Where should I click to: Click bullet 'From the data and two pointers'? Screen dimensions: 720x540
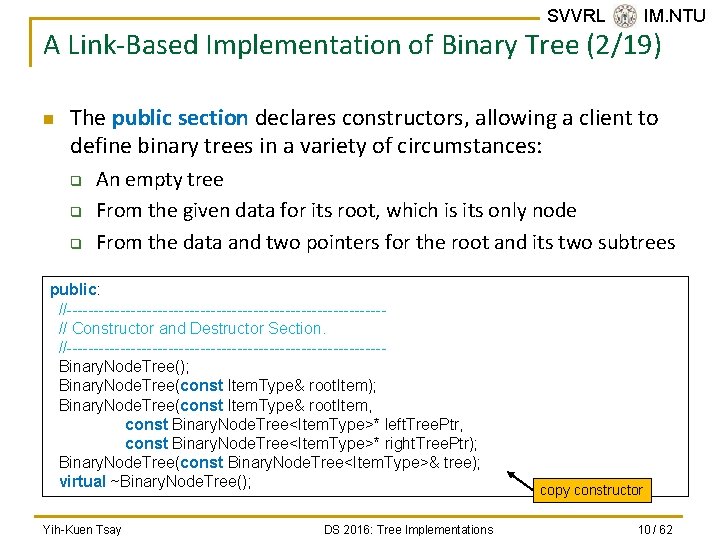pyautogui.click(x=386, y=242)
